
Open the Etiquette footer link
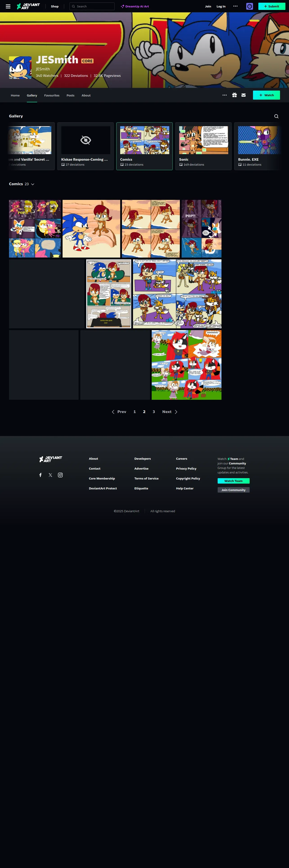[x=141, y=488]
